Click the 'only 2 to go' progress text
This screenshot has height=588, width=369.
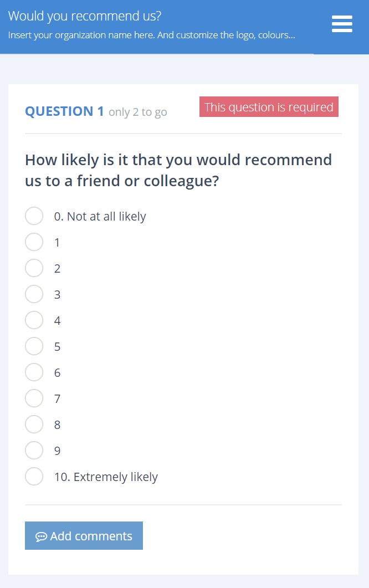click(137, 113)
